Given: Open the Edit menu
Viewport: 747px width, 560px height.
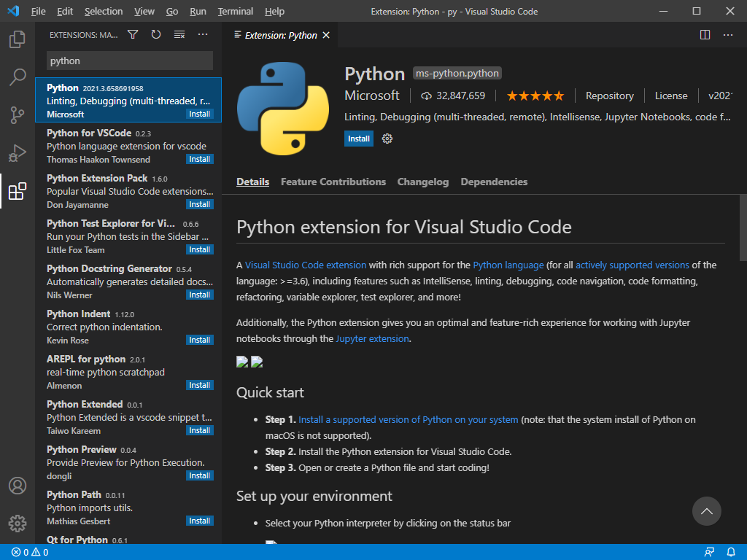Looking at the screenshot, I should (65, 12).
